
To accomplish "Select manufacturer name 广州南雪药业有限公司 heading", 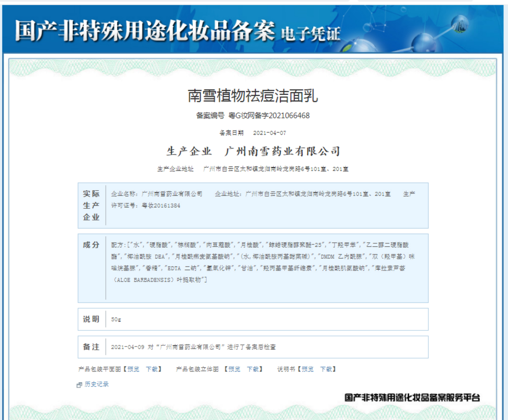I will pyautogui.click(x=282, y=151).
